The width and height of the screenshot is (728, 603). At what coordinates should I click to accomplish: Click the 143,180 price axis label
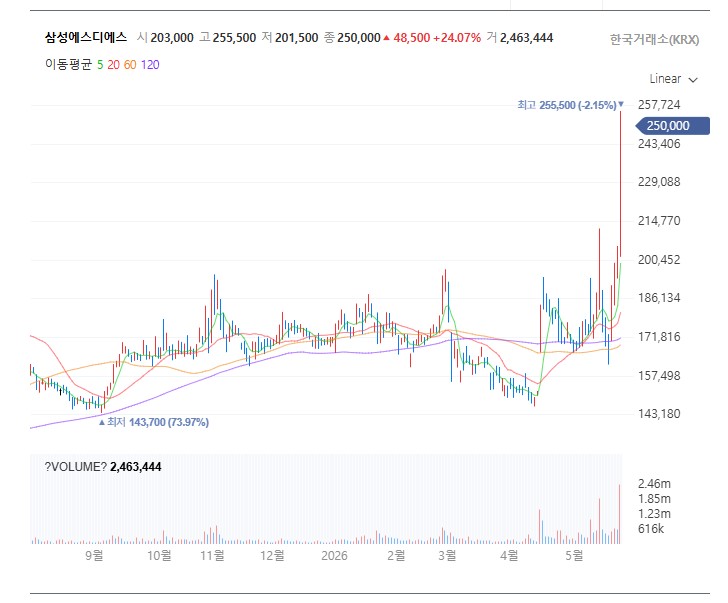659,414
